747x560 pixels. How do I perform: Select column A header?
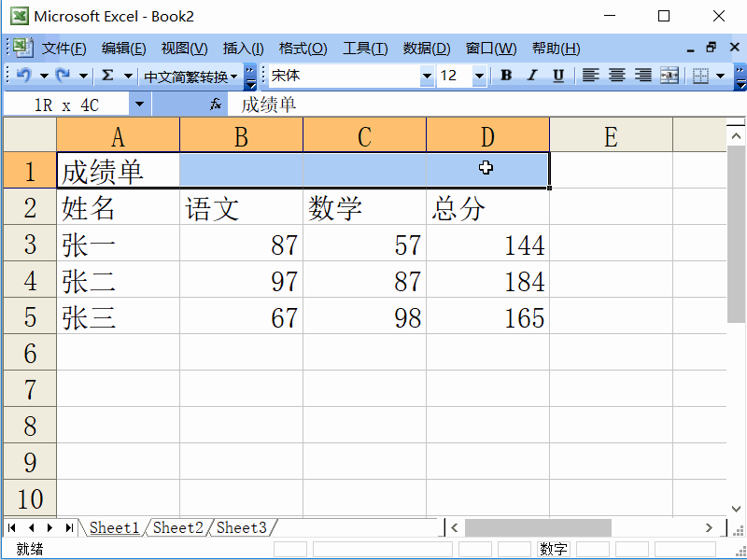click(x=119, y=136)
